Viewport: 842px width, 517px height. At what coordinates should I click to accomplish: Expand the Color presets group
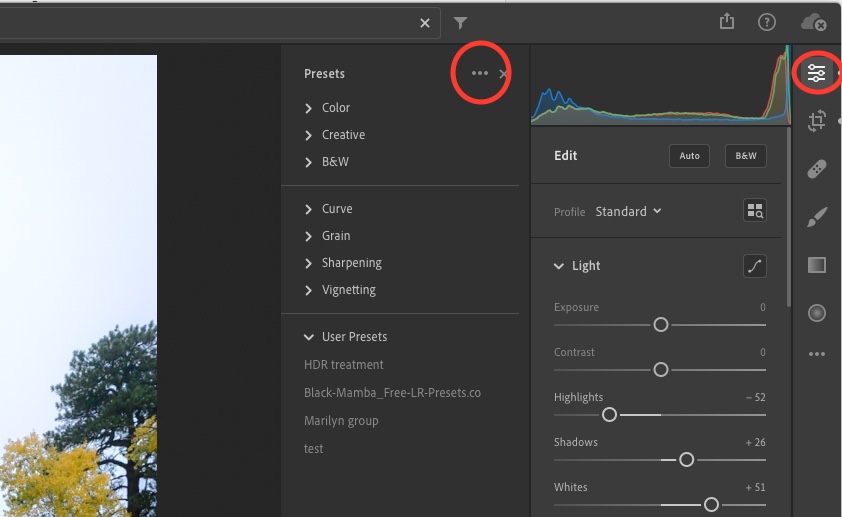point(335,108)
